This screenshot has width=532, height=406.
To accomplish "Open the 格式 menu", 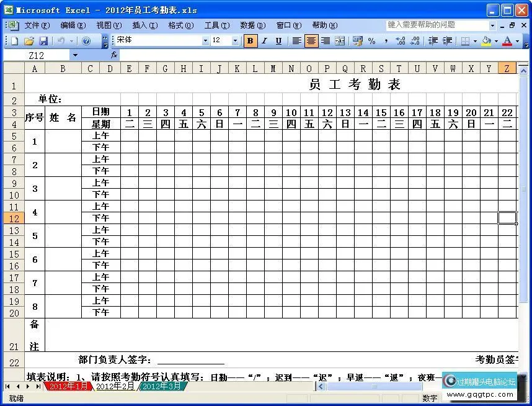I will pos(180,25).
